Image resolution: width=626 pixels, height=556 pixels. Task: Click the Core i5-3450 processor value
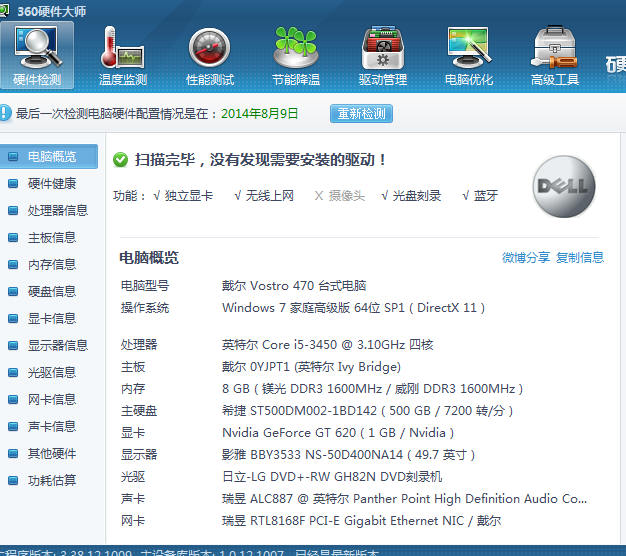(328, 344)
